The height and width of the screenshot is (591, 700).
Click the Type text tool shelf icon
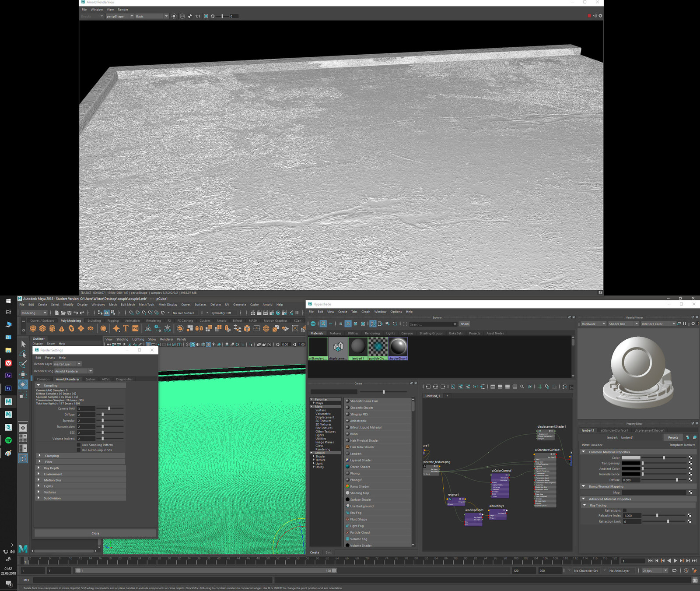(x=126, y=328)
